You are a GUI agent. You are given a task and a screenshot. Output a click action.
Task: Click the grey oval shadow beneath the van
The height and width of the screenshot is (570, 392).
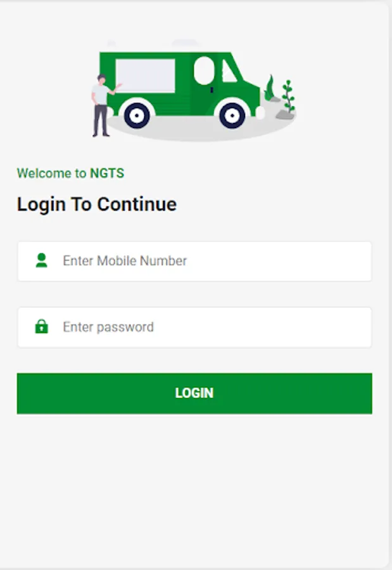(x=200, y=129)
